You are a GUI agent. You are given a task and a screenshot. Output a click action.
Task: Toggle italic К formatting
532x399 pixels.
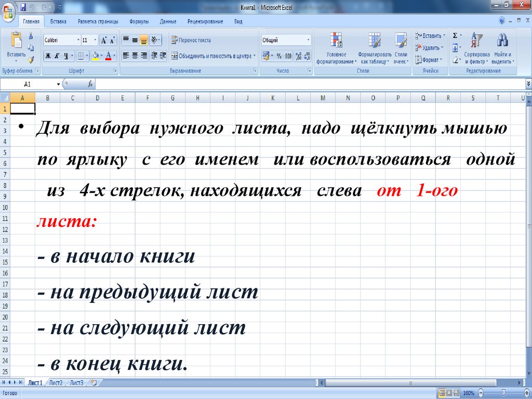tap(57, 56)
